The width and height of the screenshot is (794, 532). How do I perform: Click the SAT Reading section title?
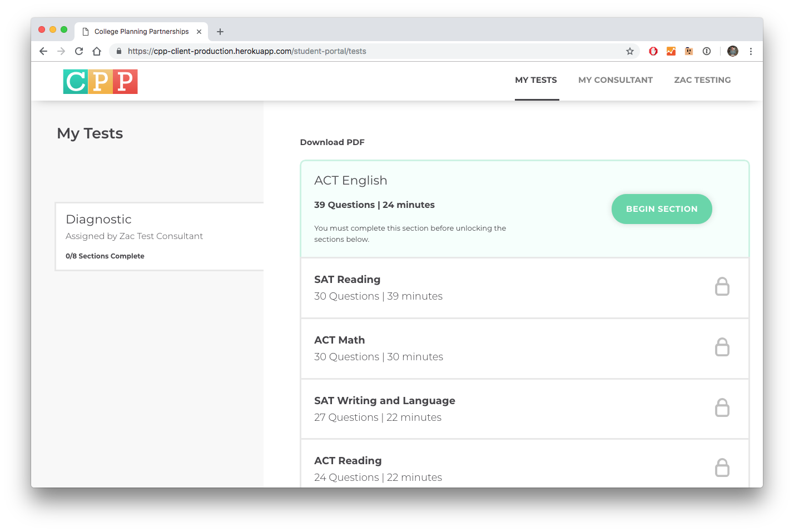tap(347, 280)
